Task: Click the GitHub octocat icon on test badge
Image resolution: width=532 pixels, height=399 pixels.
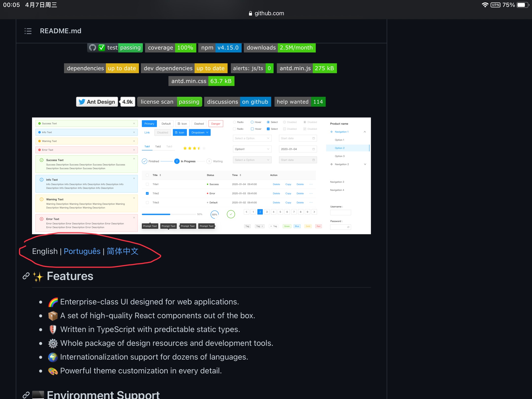Action: (92, 48)
